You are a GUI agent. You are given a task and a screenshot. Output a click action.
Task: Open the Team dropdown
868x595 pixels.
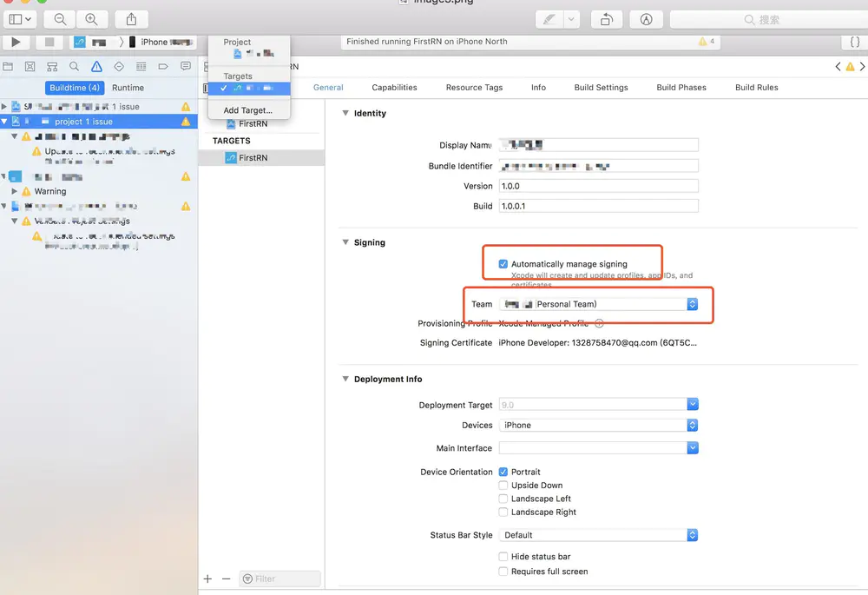click(598, 304)
